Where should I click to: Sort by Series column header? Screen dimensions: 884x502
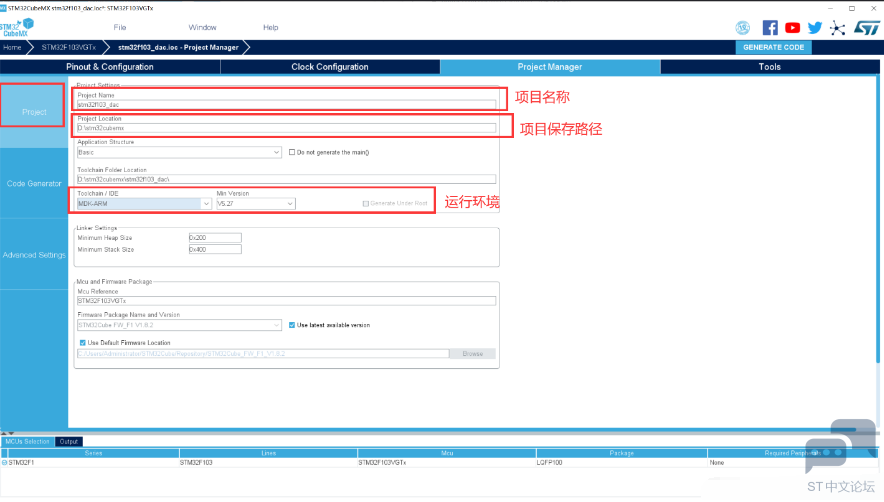(x=93, y=453)
